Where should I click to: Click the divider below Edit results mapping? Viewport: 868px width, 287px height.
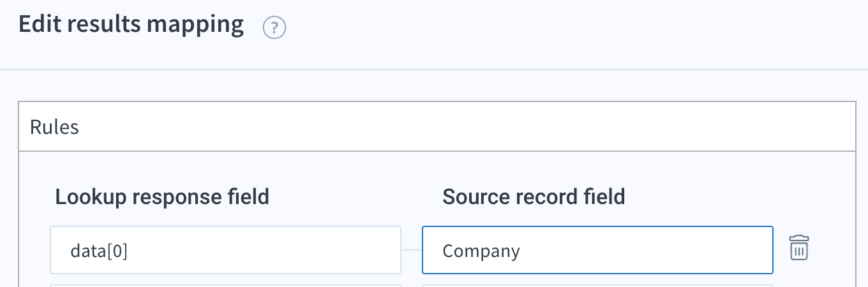point(434,69)
